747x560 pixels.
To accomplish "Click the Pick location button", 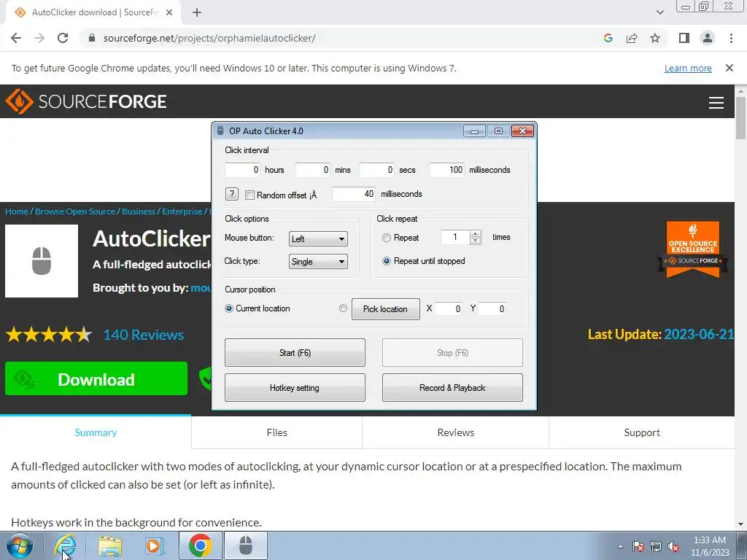I will [x=385, y=309].
